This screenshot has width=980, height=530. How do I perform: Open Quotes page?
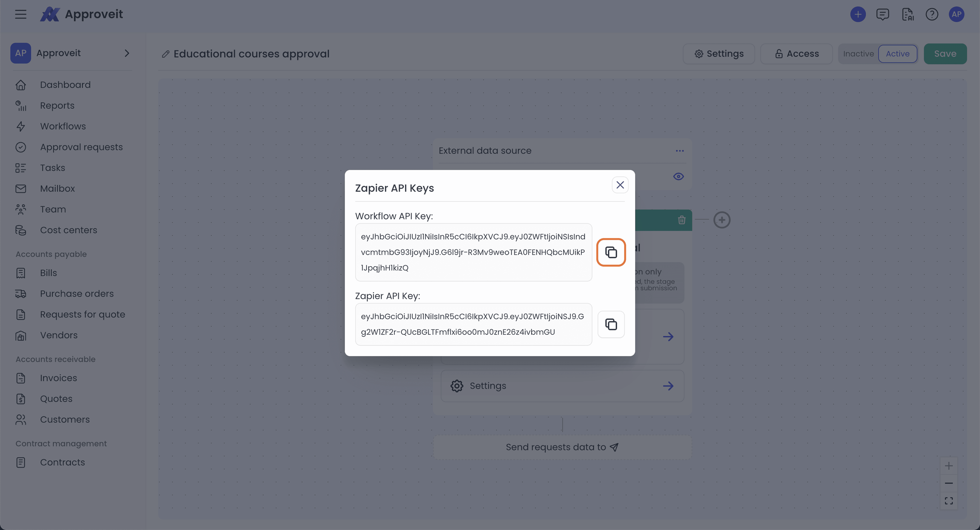(x=56, y=399)
